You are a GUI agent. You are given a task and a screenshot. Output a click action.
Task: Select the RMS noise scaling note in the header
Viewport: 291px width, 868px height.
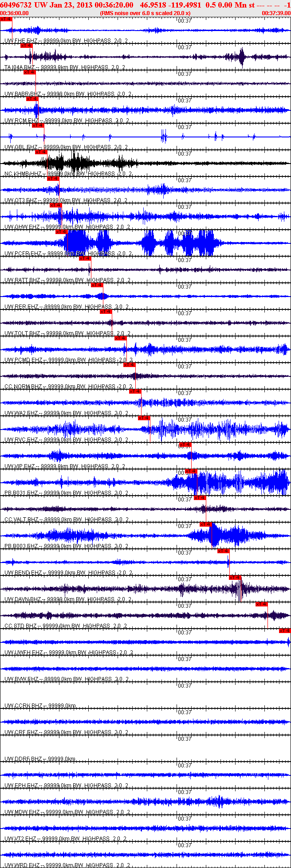(x=145, y=13)
